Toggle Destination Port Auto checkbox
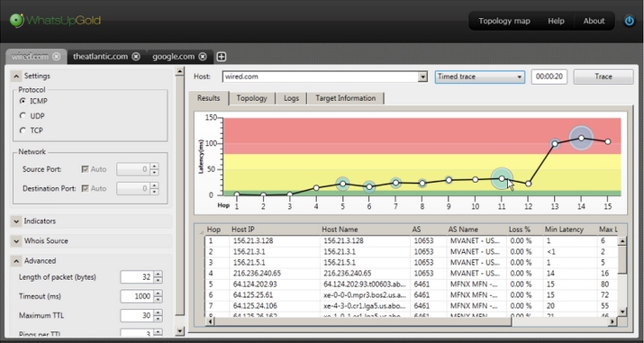This screenshot has width=644, height=343. pos(86,189)
